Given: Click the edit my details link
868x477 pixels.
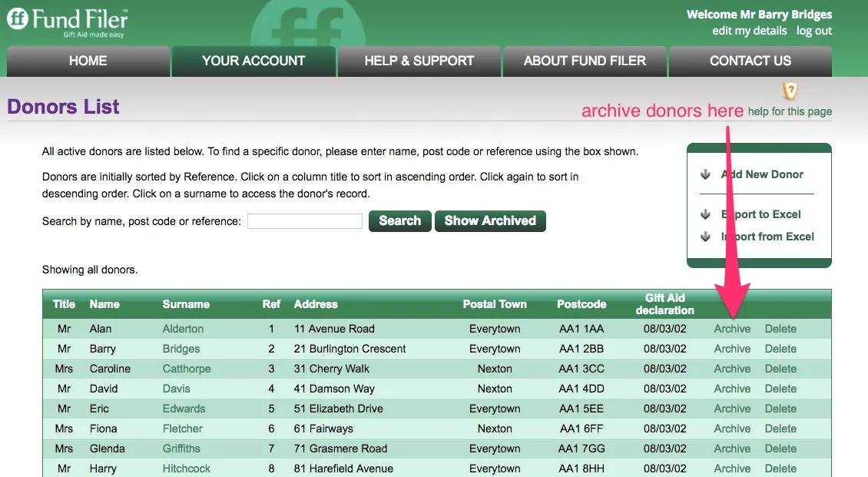Looking at the screenshot, I should click(x=749, y=31).
